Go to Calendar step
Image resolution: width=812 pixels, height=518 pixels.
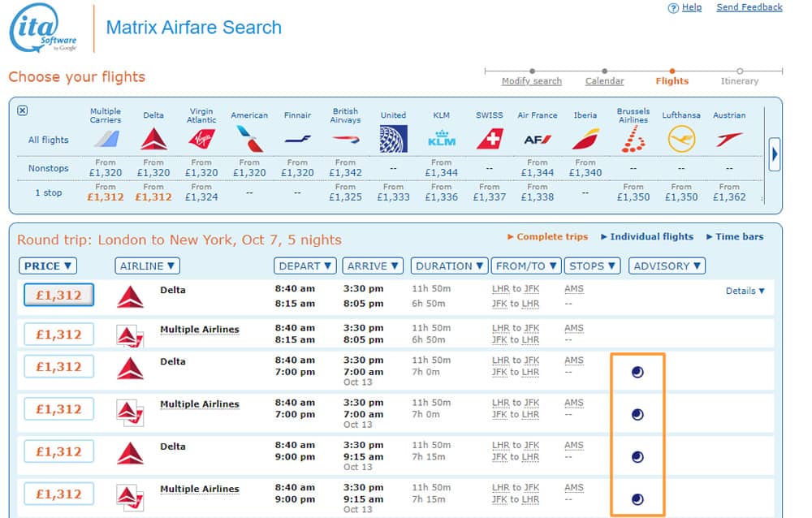click(x=604, y=81)
